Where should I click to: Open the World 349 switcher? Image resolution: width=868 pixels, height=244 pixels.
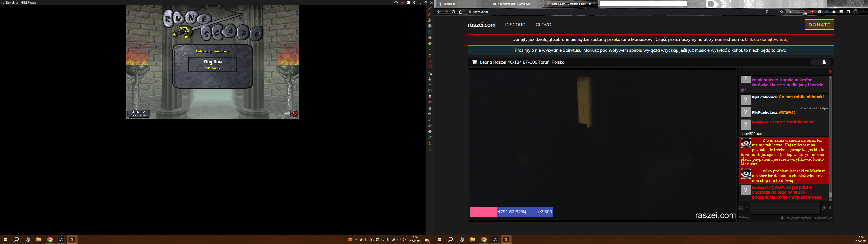click(139, 114)
